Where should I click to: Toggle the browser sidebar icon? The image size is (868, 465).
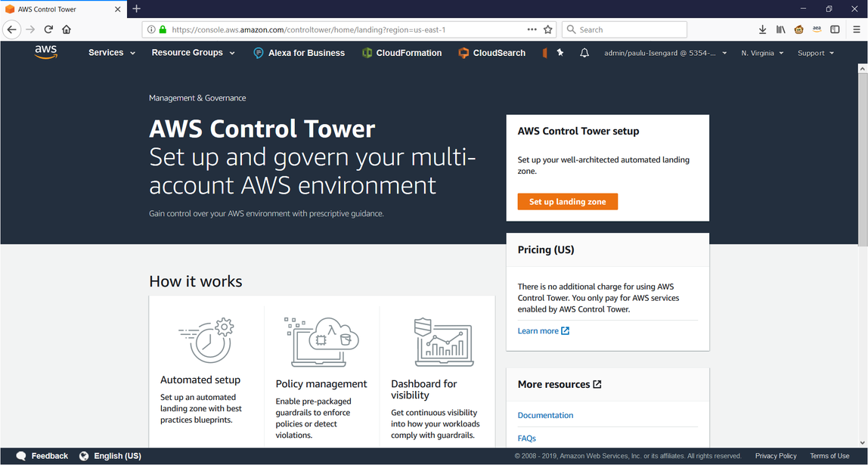point(835,29)
